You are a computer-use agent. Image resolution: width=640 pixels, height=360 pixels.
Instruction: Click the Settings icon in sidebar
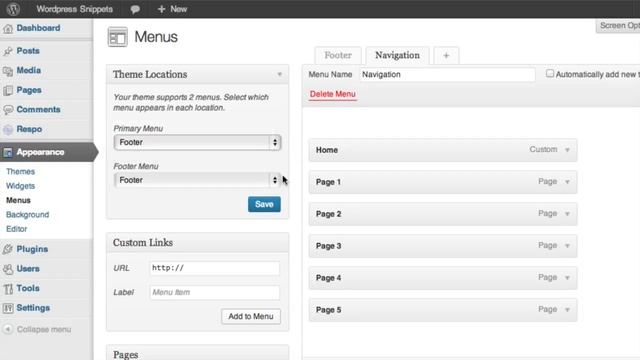tap(8, 308)
